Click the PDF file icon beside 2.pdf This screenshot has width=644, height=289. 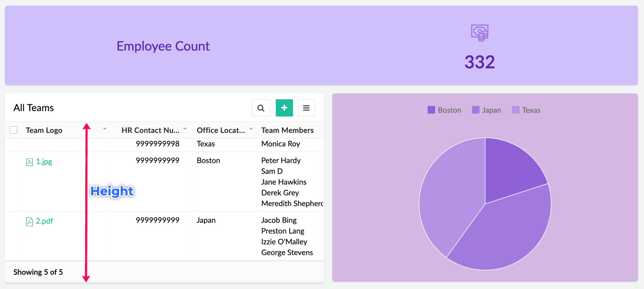click(30, 222)
